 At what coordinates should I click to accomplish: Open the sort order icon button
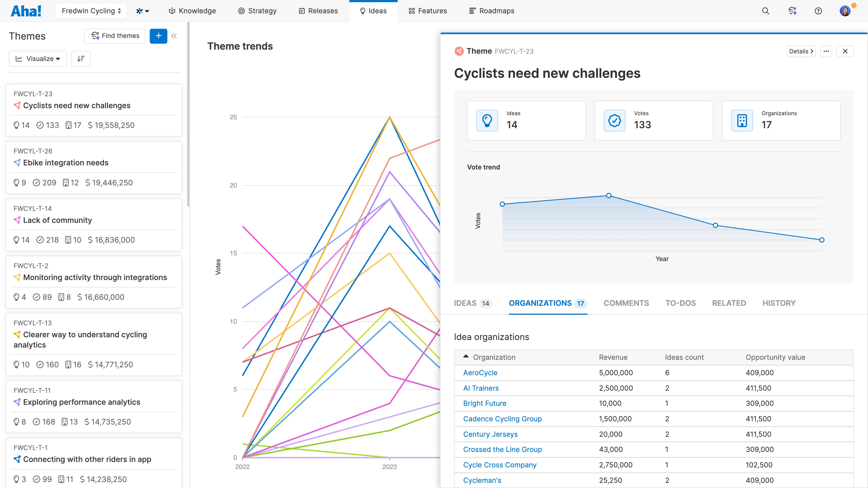click(x=81, y=59)
